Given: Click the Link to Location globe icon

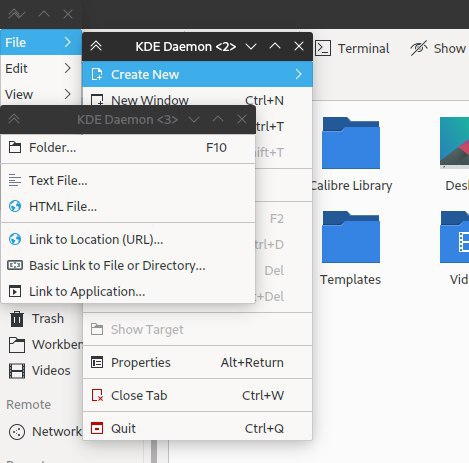Looking at the screenshot, I should [x=15, y=239].
